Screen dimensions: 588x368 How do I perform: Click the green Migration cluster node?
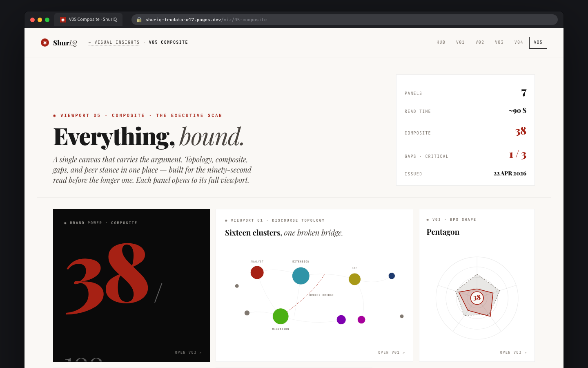pyautogui.click(x=281, y=316)
